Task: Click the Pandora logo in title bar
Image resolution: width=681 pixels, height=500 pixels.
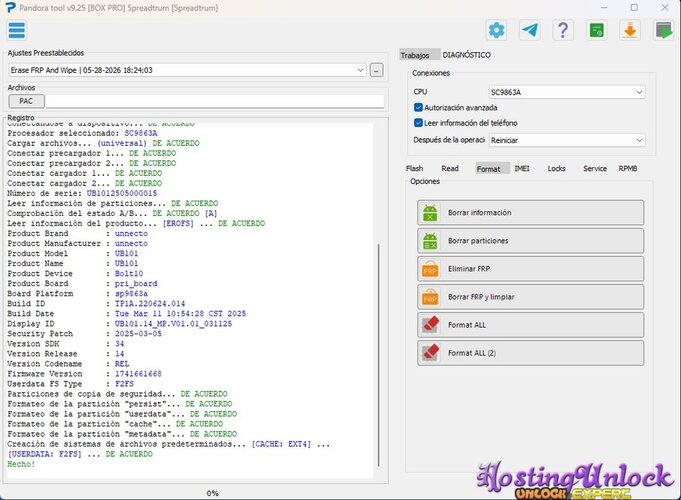Action: click(x=10, y=7)
